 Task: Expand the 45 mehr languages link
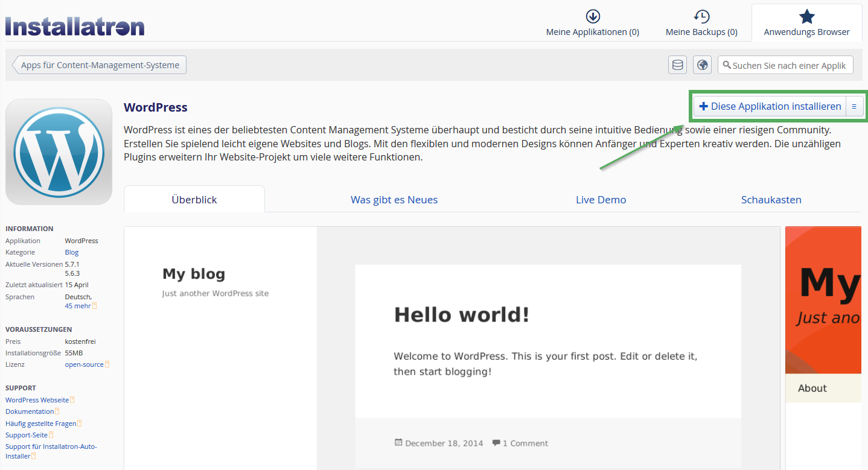[x=78, y=306]
